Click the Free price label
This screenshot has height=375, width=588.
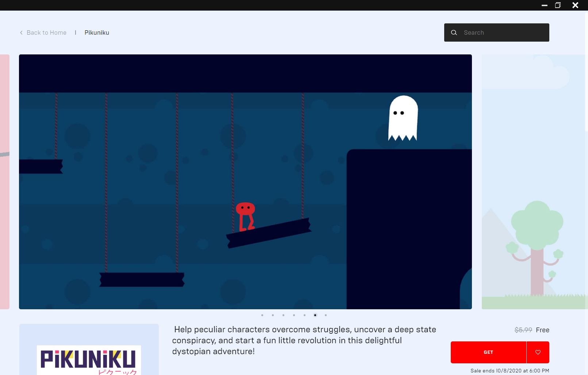543,330
